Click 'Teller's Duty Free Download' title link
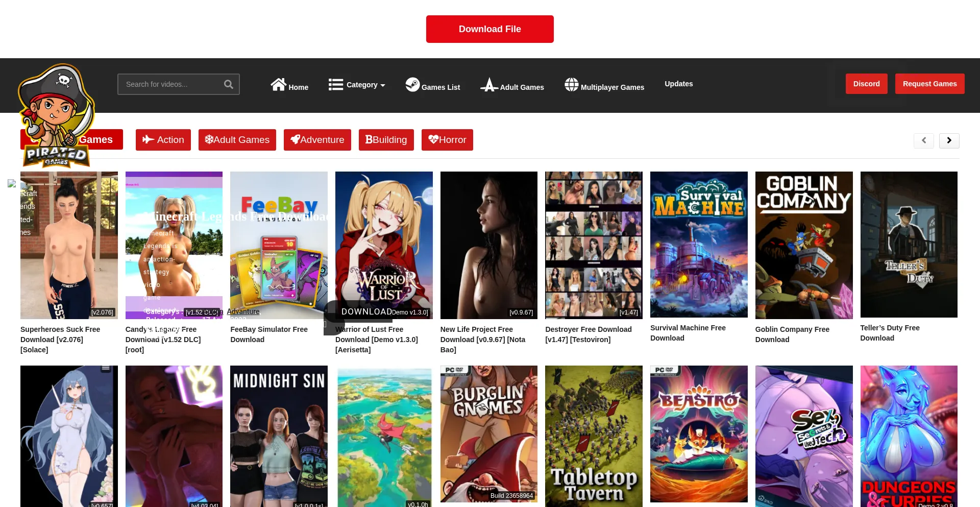The image size is (980, 507). tap(890, 333)
